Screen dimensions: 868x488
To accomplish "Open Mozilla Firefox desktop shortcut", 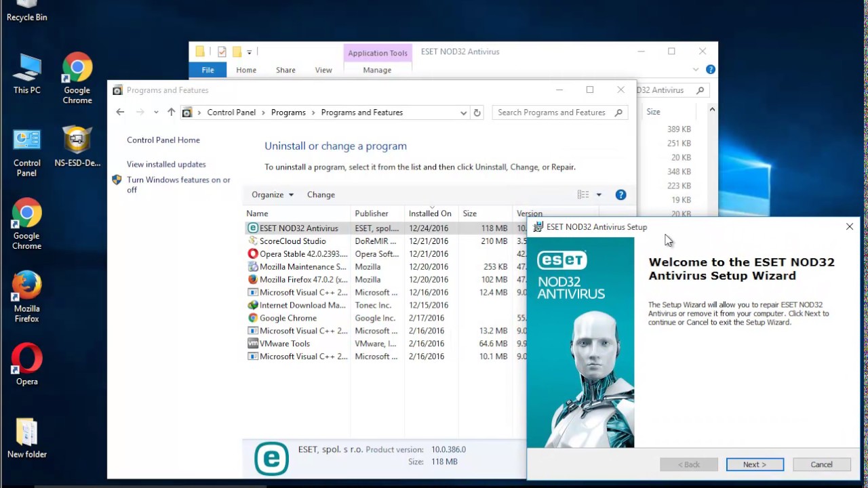I will [27, 298].
